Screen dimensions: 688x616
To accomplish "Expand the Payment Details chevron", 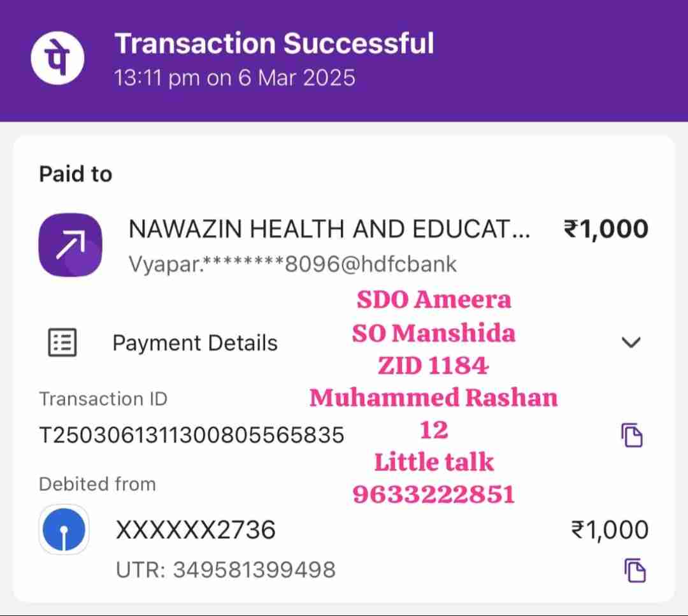I will pos(631,343).
